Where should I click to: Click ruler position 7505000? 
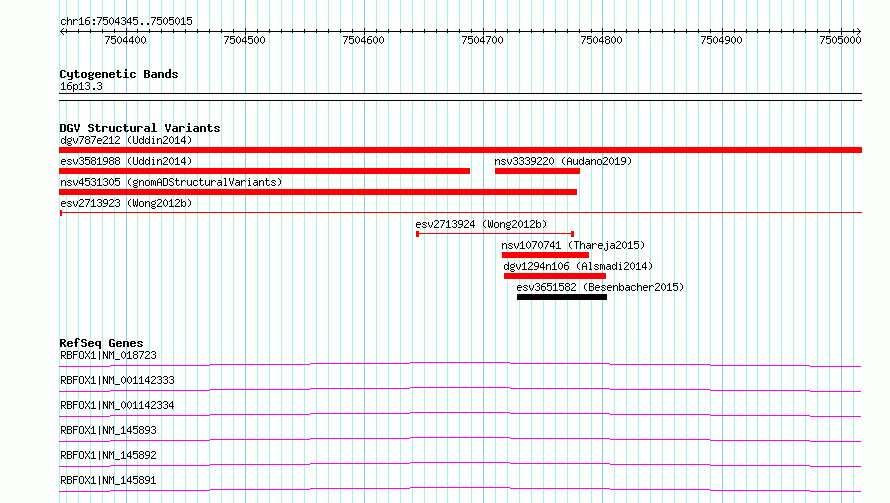tap(841, 40)
